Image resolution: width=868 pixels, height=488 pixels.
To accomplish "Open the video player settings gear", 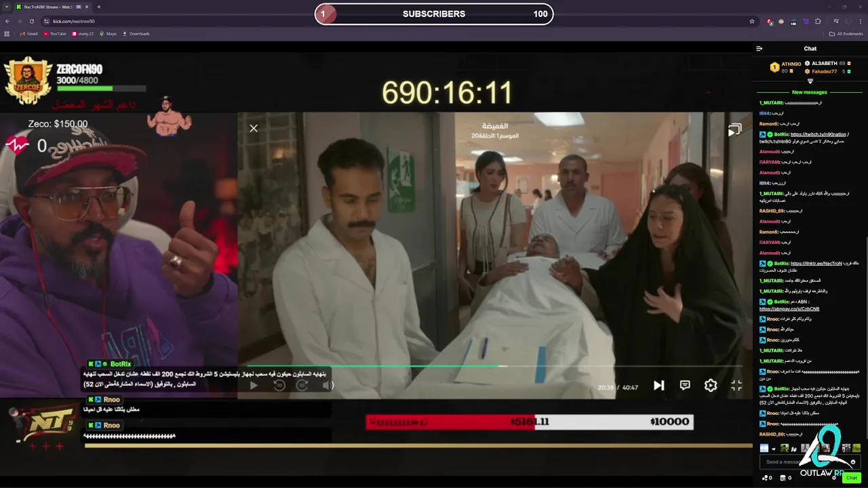I will pyautogui.click(x=711, y=386).
